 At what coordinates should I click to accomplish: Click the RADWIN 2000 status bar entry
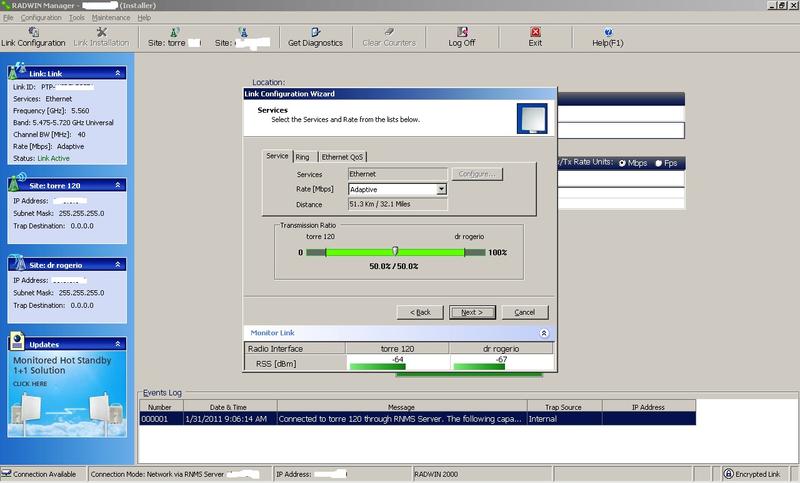pyautogui.click(x=482, y=474)
